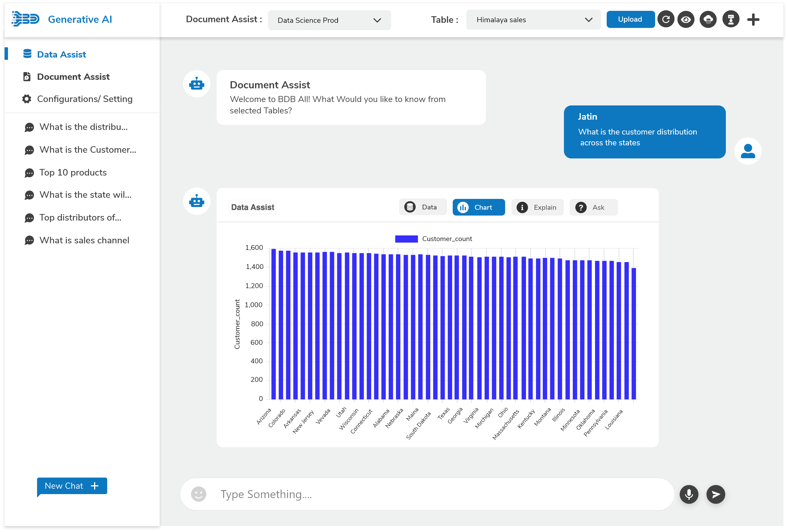Open chat history What is sales channel
The height and width of the screenshot is (532, 788).
[84, 240]
